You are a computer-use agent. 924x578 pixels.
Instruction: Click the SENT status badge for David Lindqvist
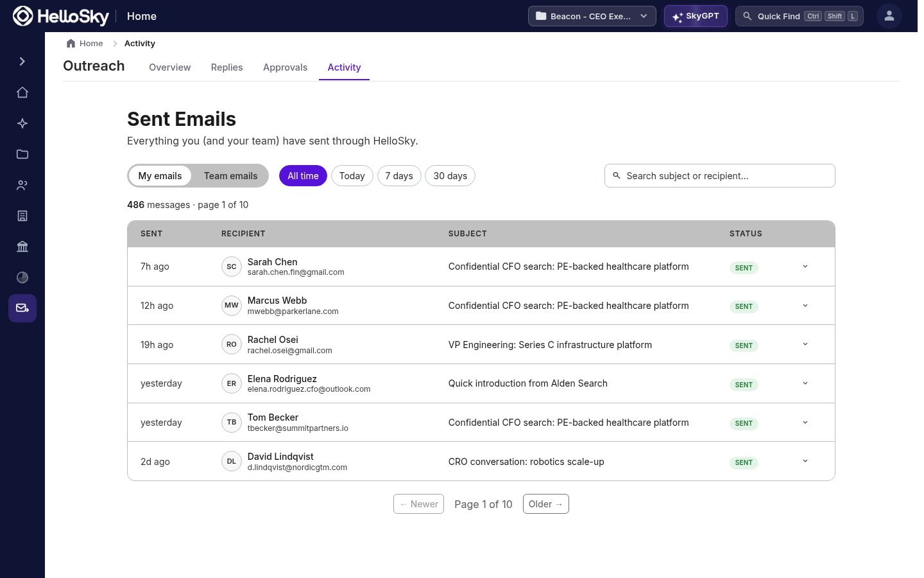[744, 462]
